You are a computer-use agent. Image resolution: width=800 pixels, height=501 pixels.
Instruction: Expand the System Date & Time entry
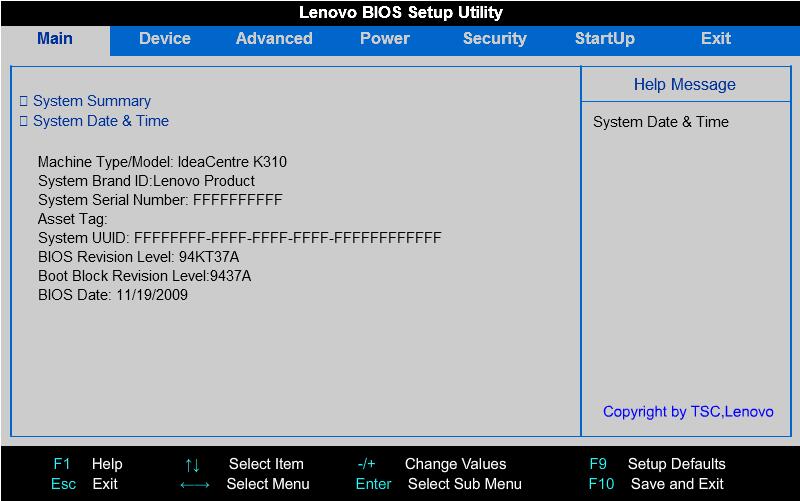coord(100,121)
